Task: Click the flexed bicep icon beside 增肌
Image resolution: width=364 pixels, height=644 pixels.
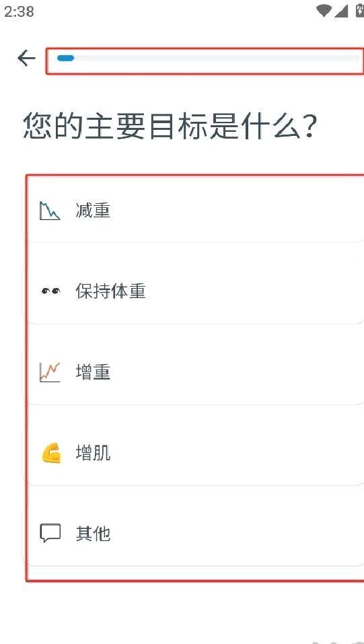Action: click(51, 453)
